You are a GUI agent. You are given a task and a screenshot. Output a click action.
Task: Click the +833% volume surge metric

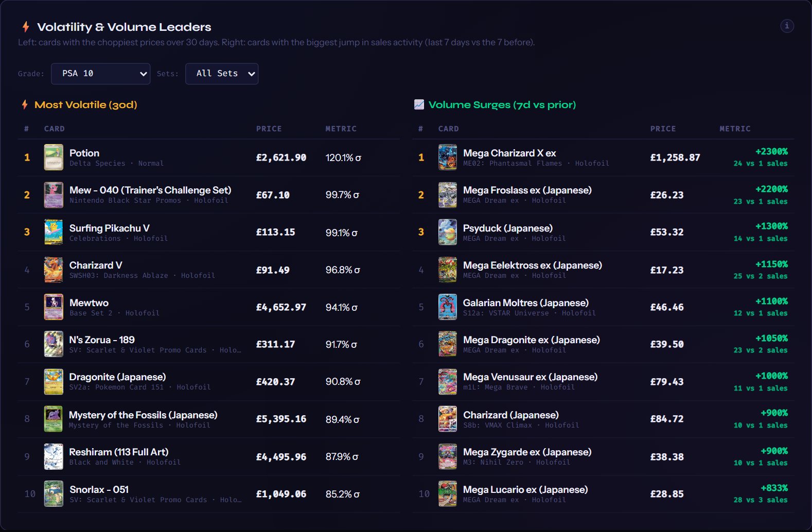click(774, 488)
